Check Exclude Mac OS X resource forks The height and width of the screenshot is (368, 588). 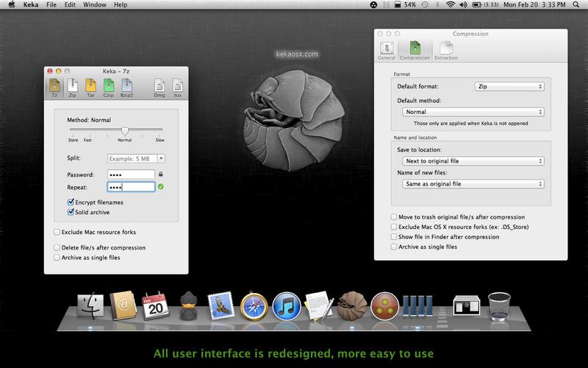(x=394, y=227)
